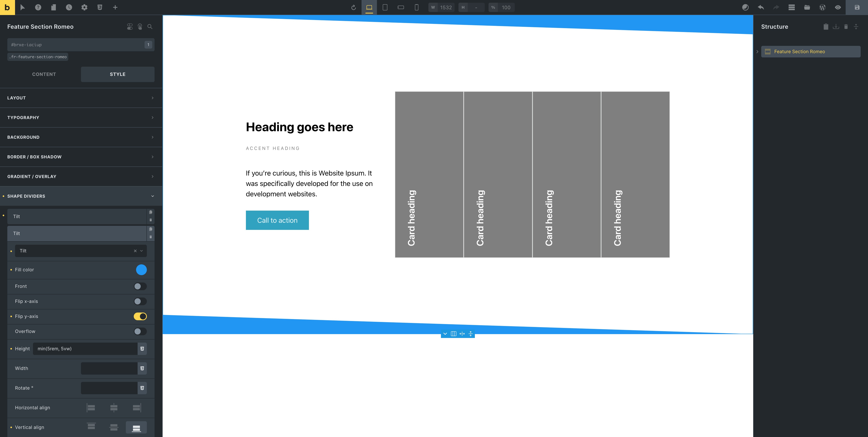
Task: Expand the TYPOGRAPHY settings group
Action: [x=81, y=118]
